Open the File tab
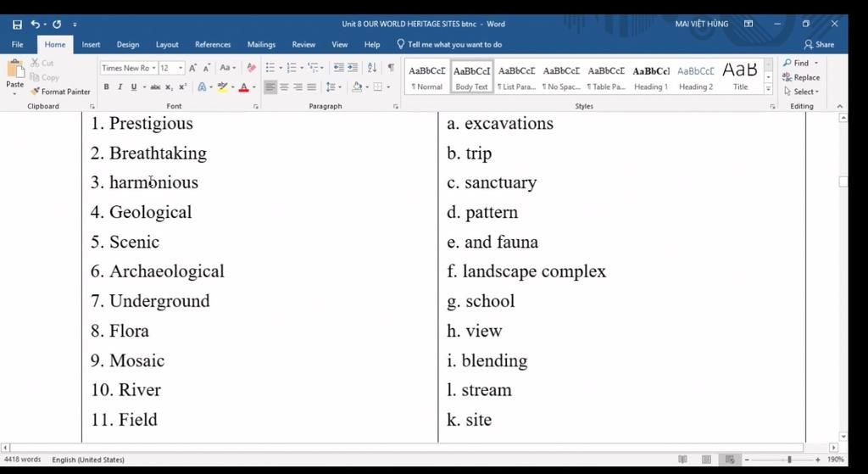The height and width of the screenshot is (474, 868). [x=18, y=44]
